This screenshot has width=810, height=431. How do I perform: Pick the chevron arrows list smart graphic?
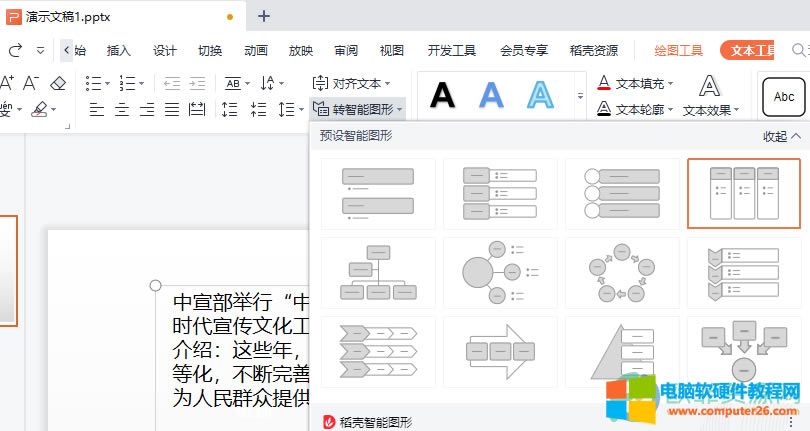coord(378,351)
